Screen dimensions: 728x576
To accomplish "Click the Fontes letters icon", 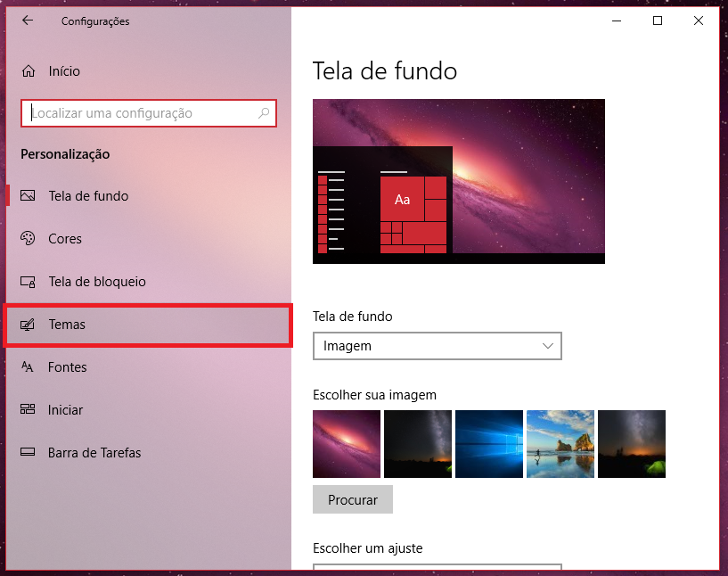I will coord(28,367).
